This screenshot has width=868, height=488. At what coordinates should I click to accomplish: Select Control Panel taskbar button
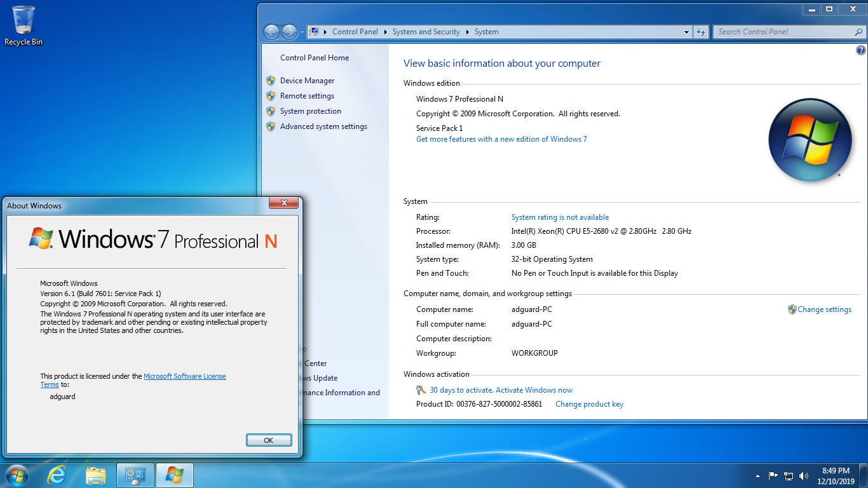click(135, 475)
